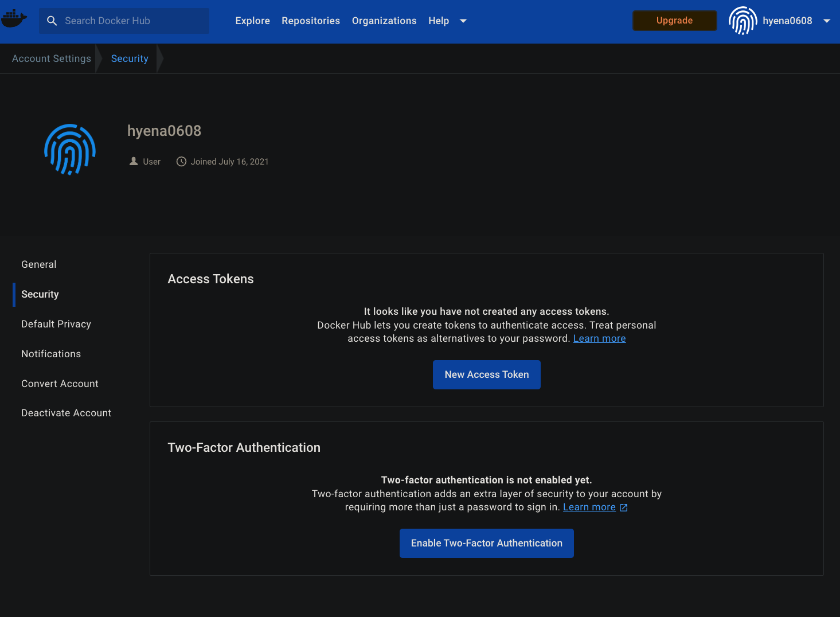Click the fingerprint avatar in top bar

(743, 21)
